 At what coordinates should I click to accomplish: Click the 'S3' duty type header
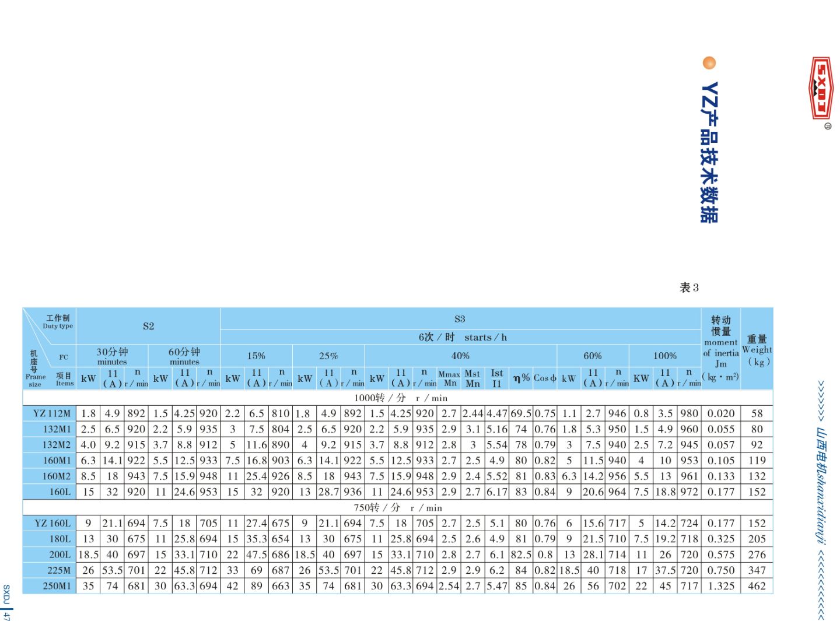coord(460,319)
